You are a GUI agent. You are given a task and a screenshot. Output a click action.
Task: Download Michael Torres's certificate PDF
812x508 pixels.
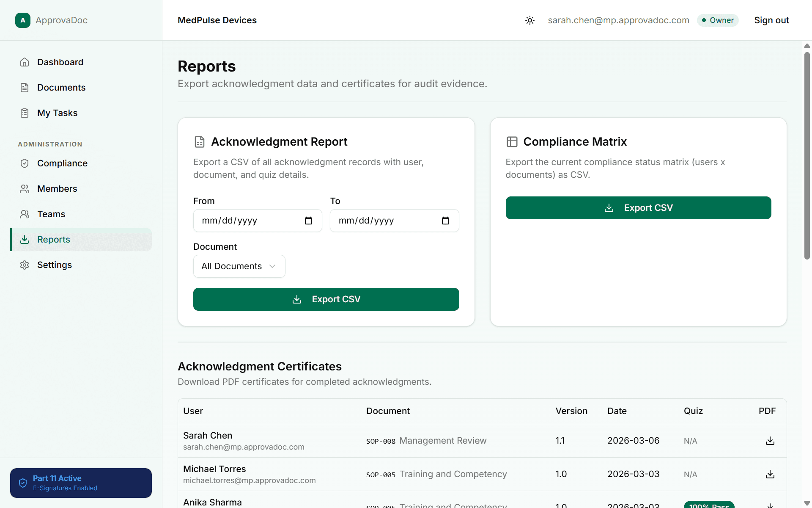tap(770, 474)
